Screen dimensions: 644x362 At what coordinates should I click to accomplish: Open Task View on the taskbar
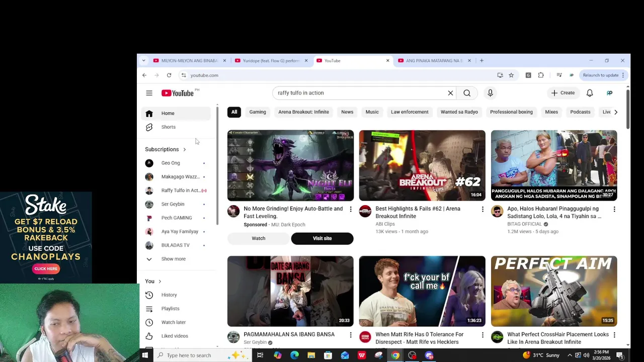point(260,355)
